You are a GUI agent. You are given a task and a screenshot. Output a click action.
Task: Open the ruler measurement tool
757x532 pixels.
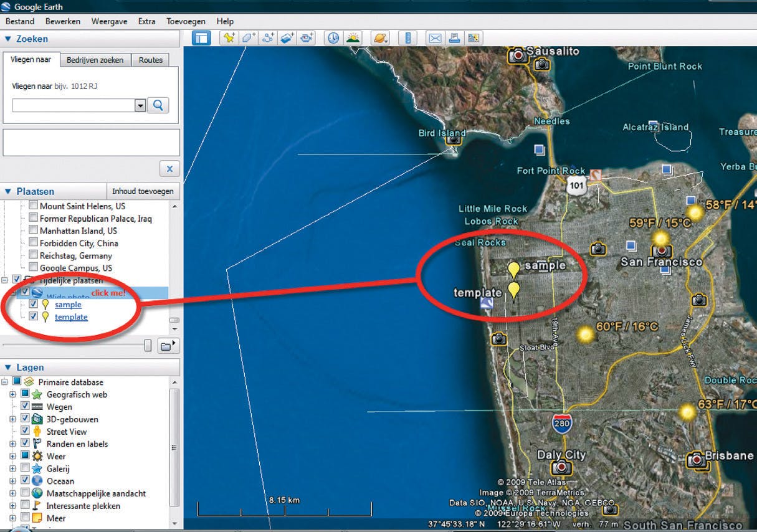[408, 38]
